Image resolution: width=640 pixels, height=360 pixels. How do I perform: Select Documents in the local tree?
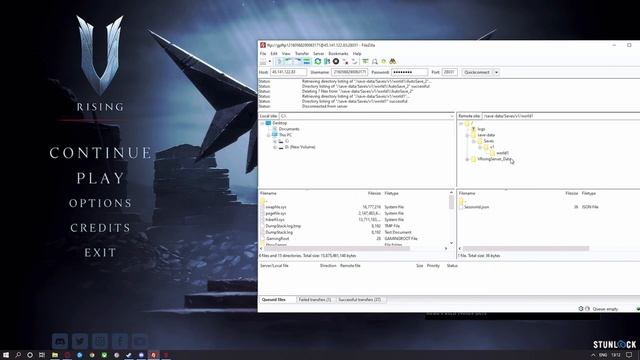289,129
